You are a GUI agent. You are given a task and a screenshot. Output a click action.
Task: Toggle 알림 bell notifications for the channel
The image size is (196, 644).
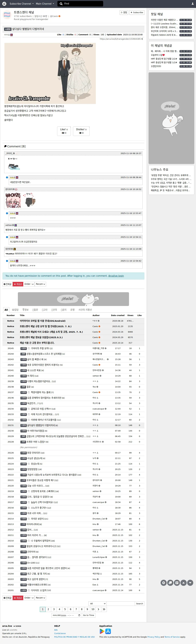click(124, 13)
